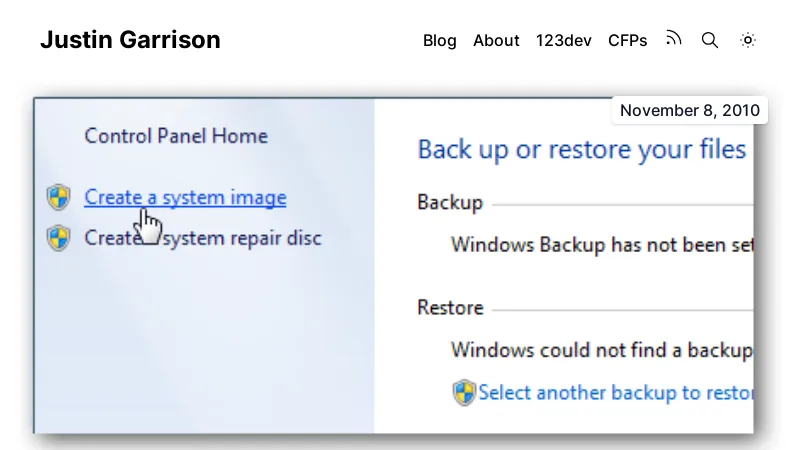Open the RSS feed icon
Screen dimensions: 800x450
[674, 40]
